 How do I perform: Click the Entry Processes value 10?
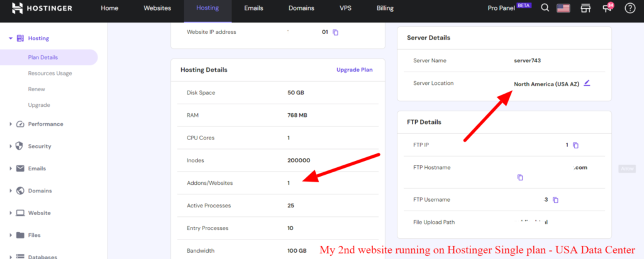[291, 228]
